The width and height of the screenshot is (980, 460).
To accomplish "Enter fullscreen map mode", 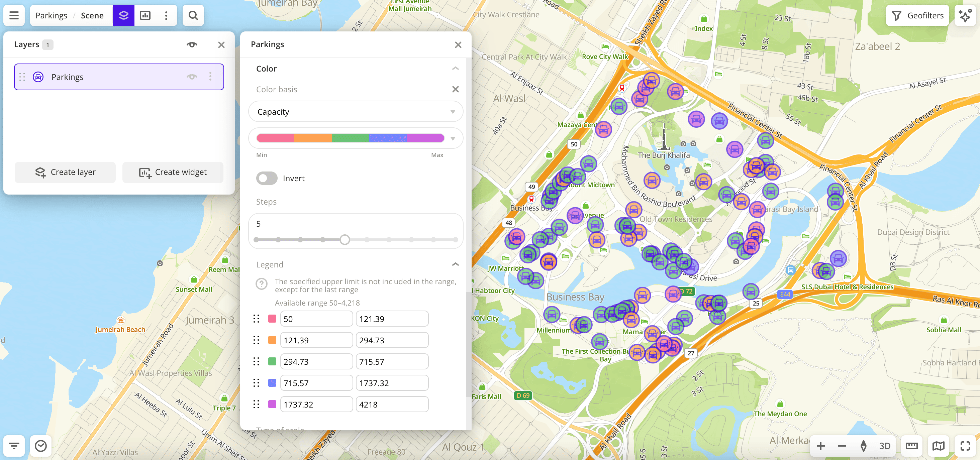I will tap(965, 446).
